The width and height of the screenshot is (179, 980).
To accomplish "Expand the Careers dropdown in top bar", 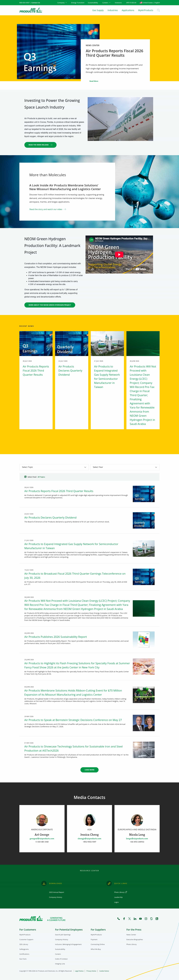I will click(x=106, y=3).
